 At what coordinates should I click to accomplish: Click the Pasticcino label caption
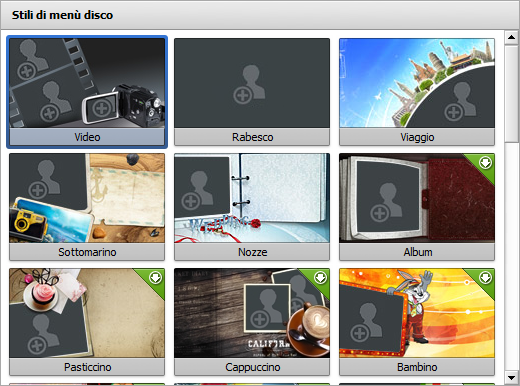87,367
